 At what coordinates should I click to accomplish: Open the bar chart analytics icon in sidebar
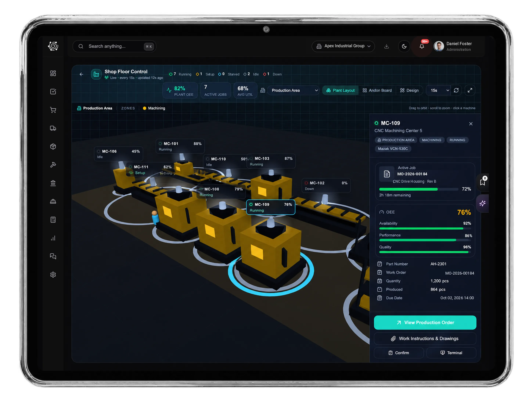pos(53,238)
